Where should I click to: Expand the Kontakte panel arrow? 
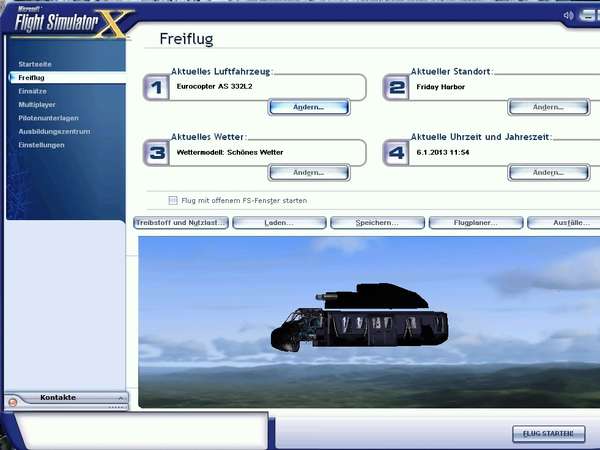click(121, 398)
